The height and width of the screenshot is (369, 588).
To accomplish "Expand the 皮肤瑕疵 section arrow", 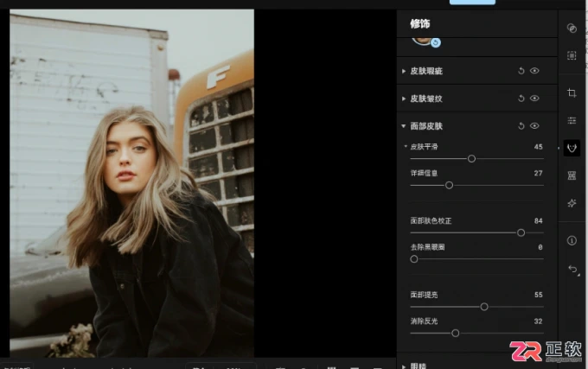I will [404, 71].
